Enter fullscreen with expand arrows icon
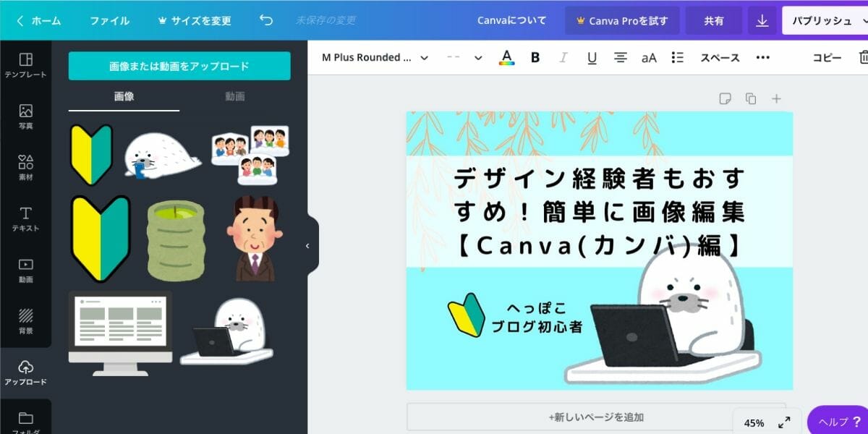This screenshot has width=868, height=434. pyautogui.click(x=783, y=422)
